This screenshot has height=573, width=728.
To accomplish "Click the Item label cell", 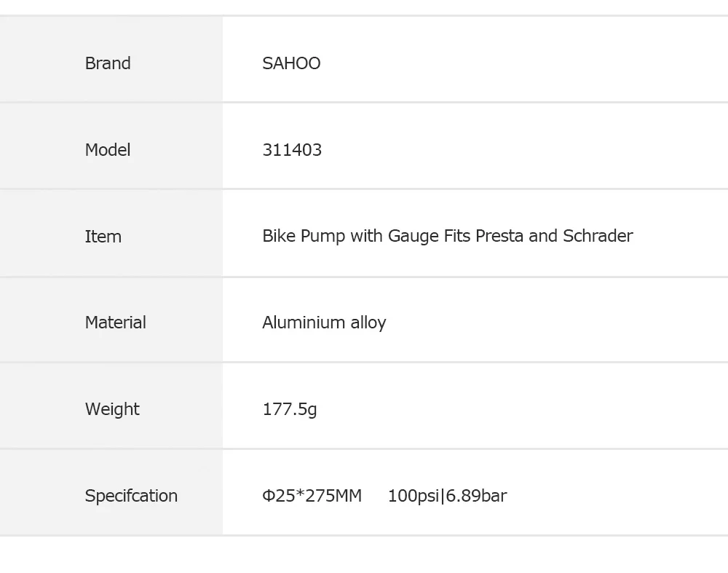I will 111,233.
